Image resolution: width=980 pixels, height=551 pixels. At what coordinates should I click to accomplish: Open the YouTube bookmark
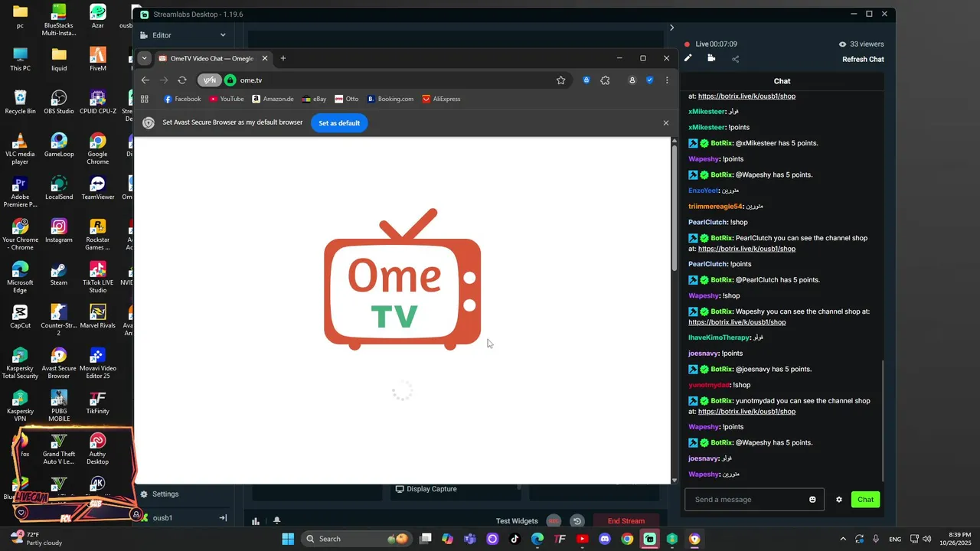(x=226, y=99)
